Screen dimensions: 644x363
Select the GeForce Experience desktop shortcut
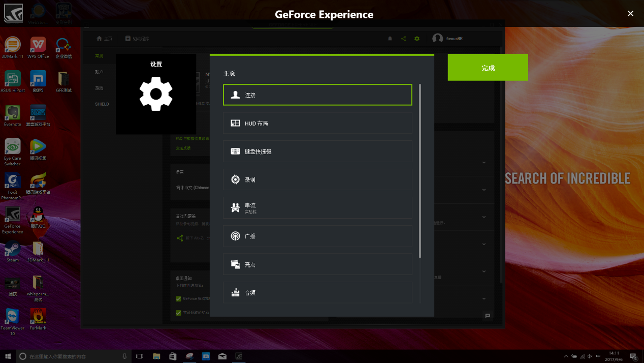tap(13, 220)
